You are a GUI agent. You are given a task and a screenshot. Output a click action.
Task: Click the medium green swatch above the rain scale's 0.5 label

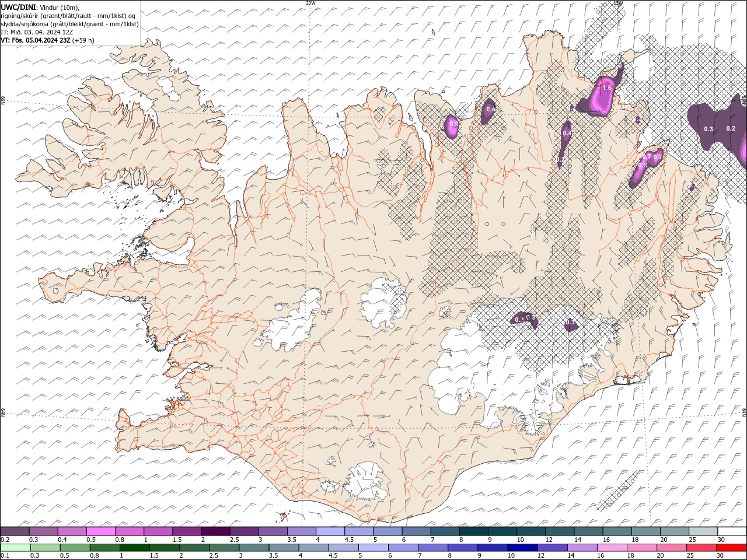(x=75, y=548)
